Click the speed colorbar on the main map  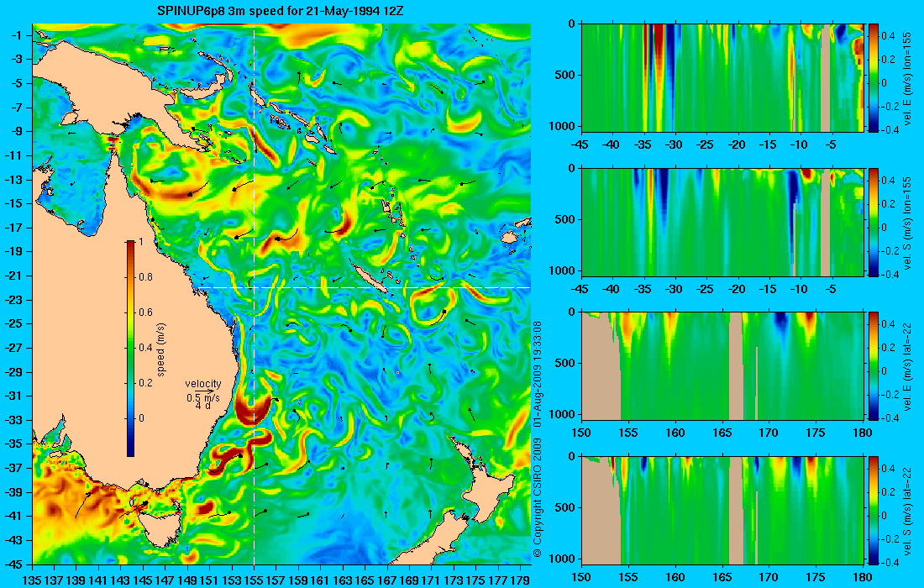click(130, 349)
